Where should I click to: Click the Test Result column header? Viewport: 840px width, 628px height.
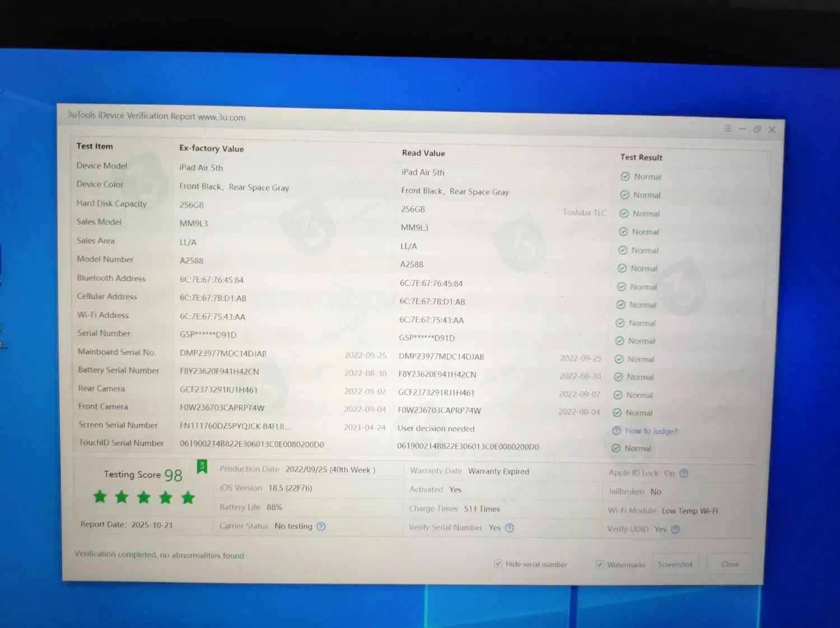tap(641, 157)
